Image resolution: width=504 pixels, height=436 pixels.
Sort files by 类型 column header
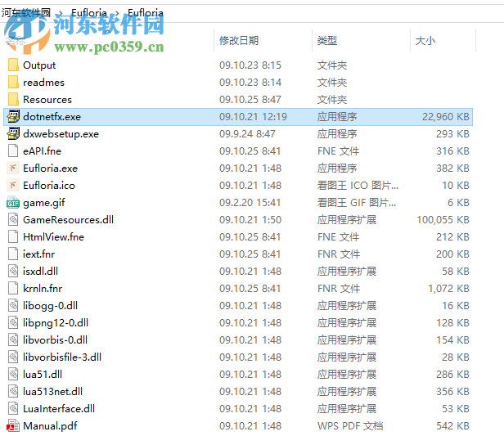click(x=327, y=41)
